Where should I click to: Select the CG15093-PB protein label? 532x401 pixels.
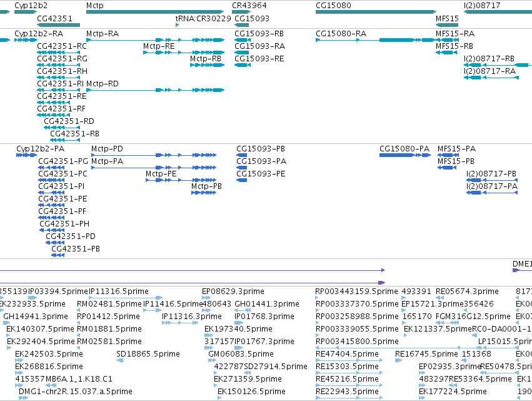pyautogui.click(x=261, y=149)
